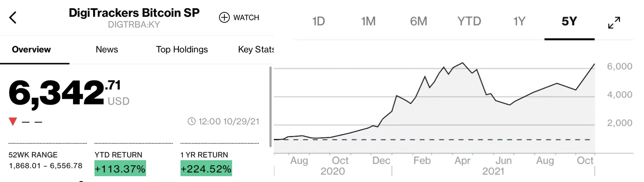The width and height of the screenshot is (644, 182).
Task: Click the plus-circle watch icon
Action: (224, 18)
